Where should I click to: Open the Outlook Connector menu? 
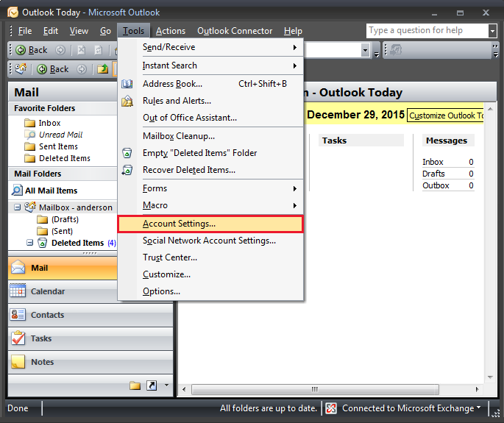pyautogui.click(x=235, y=31)
